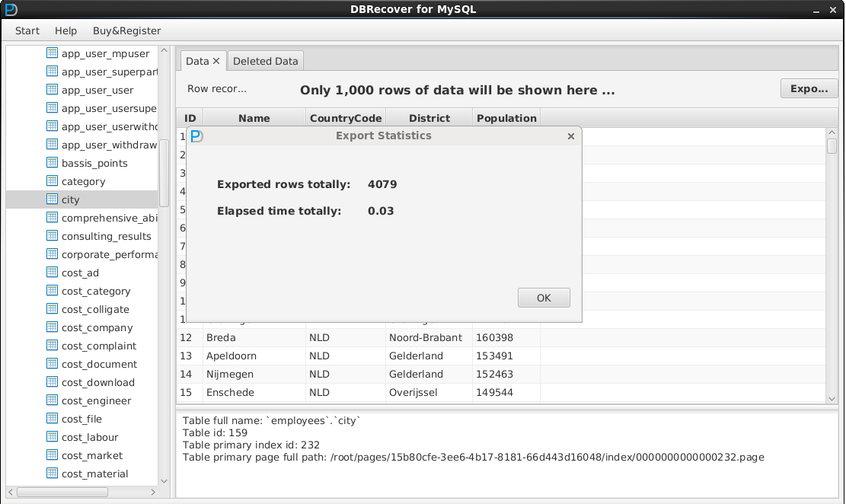Select the bassis_points table icon
The image size is (846, 504).
[52, 163]
